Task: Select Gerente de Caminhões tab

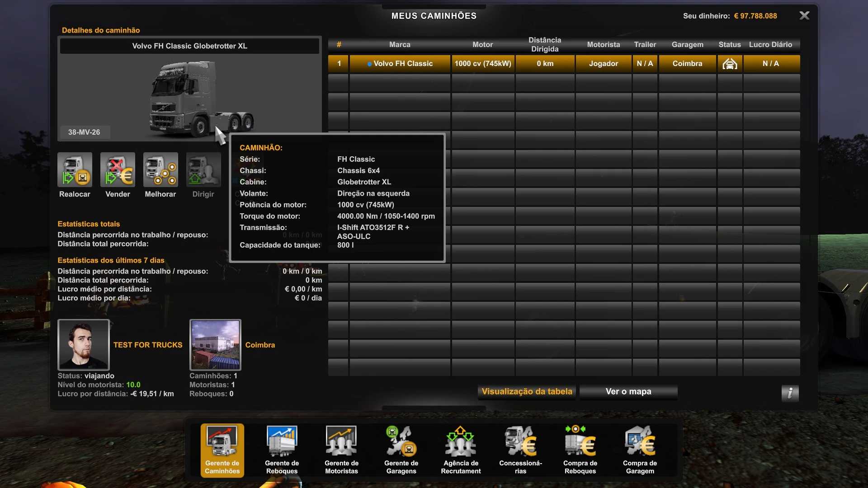Action: pyautogui.click(x=222, y=450)
